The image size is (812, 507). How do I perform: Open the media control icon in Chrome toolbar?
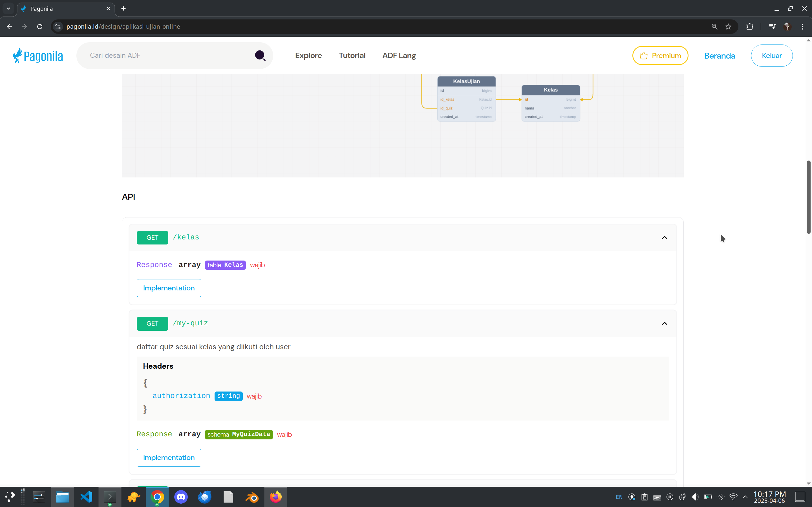pyautogui.click(x=772, y=26)
